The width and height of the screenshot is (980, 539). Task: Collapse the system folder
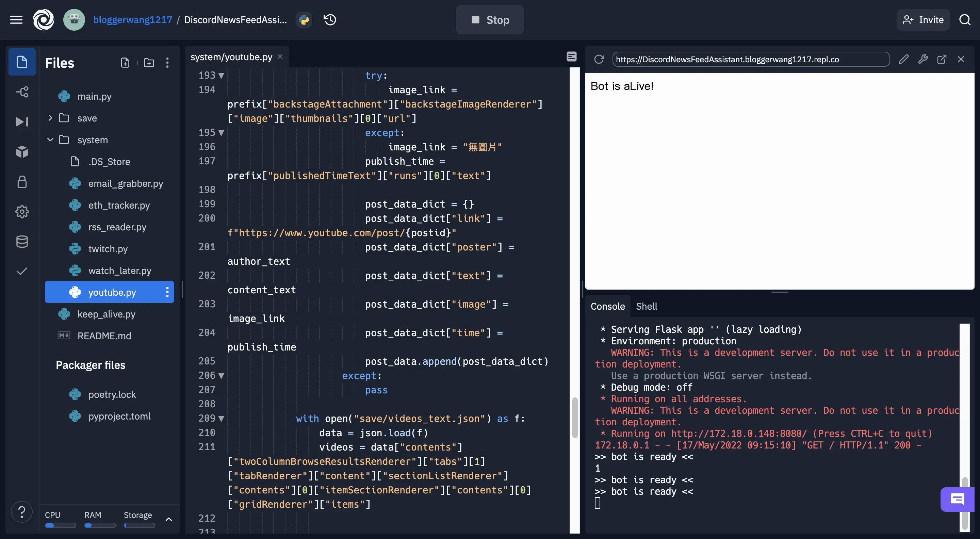coord(50,140)
